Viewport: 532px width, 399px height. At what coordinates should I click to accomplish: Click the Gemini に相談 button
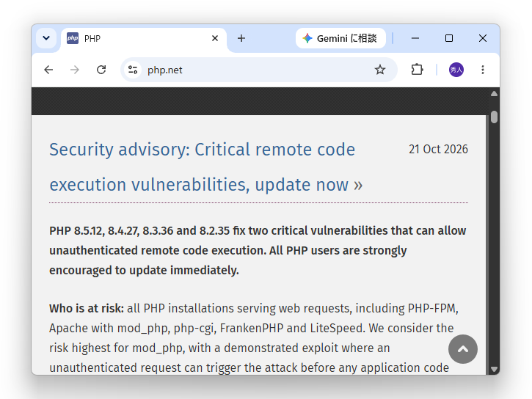pyautogui.click(x=340, y=38)
